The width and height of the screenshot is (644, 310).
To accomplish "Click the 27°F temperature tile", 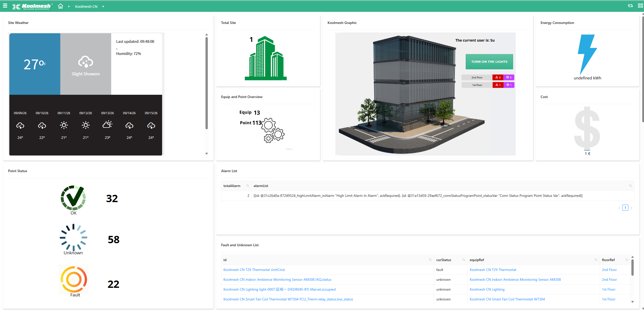I will 35,64.
